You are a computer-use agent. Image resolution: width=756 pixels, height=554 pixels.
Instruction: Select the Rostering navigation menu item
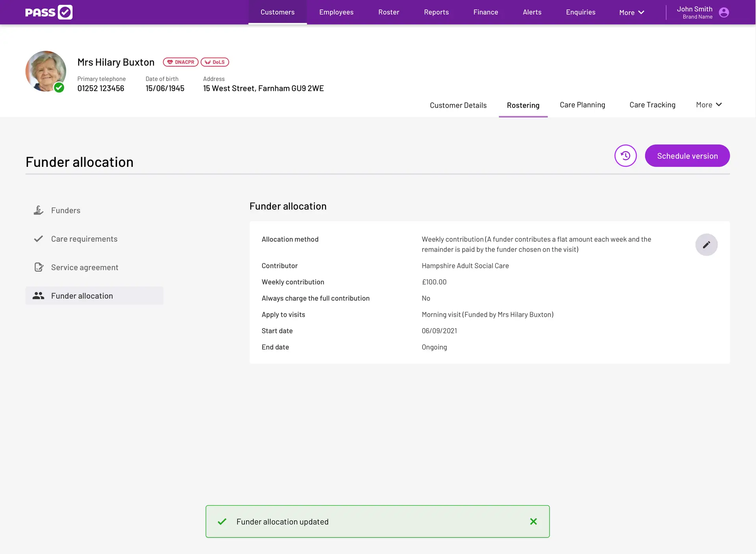click(523, 104)
